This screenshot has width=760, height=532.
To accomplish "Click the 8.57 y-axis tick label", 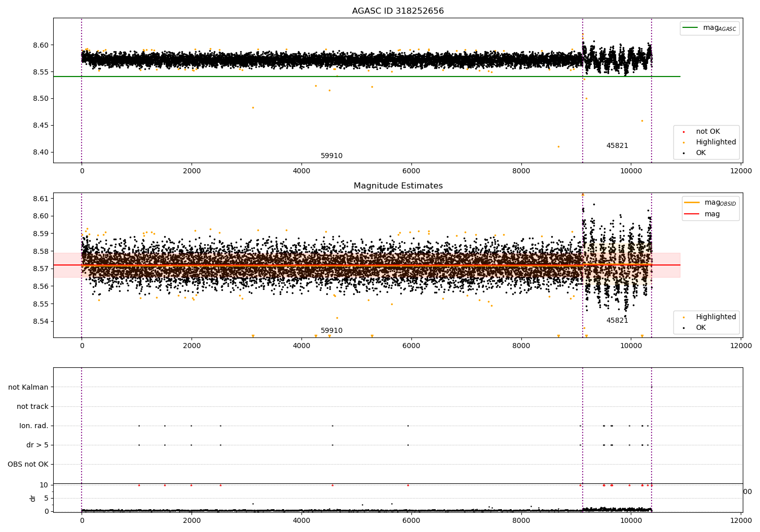I will pyautogui.click(x=41, y=269).
